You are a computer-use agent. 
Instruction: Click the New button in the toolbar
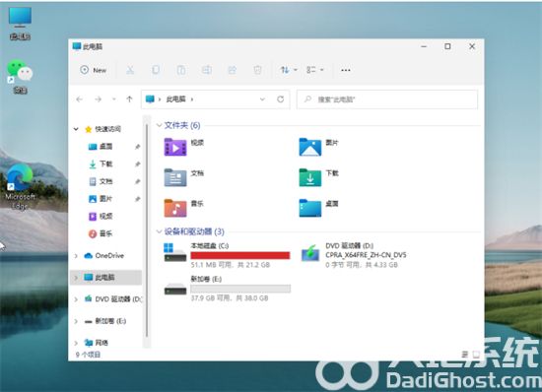94,70
